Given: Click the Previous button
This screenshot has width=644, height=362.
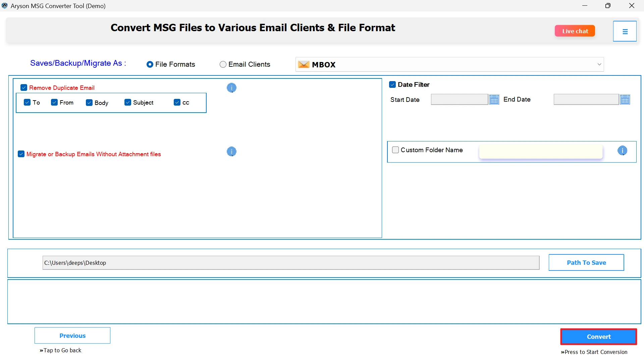Looking at the screenshot, I should (x=72, y=336).
